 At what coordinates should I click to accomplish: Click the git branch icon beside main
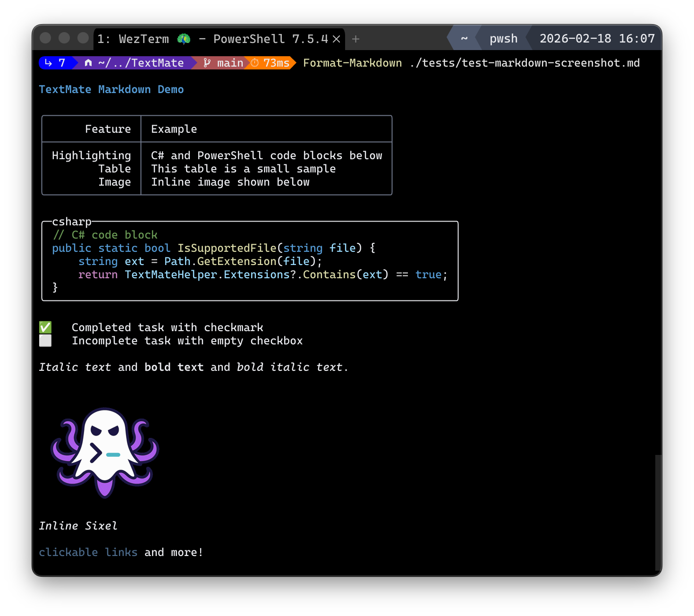click(206, 62)
